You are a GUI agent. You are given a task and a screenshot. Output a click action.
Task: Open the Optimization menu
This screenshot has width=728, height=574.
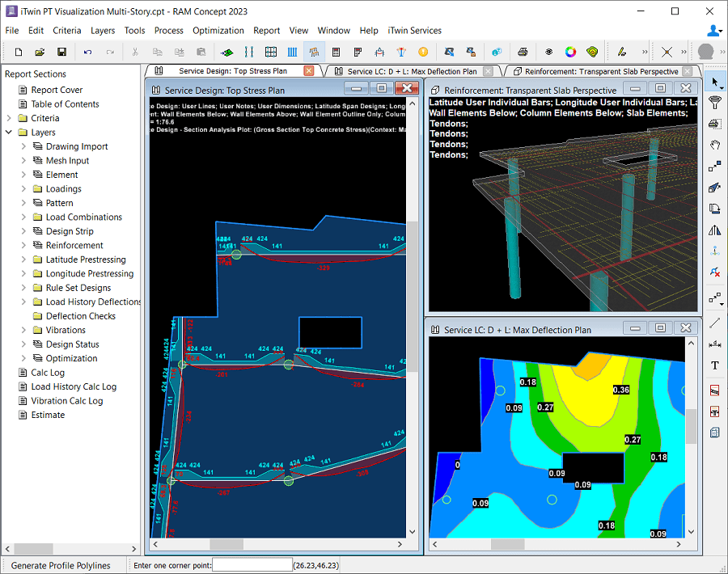[x=218, y=30]
